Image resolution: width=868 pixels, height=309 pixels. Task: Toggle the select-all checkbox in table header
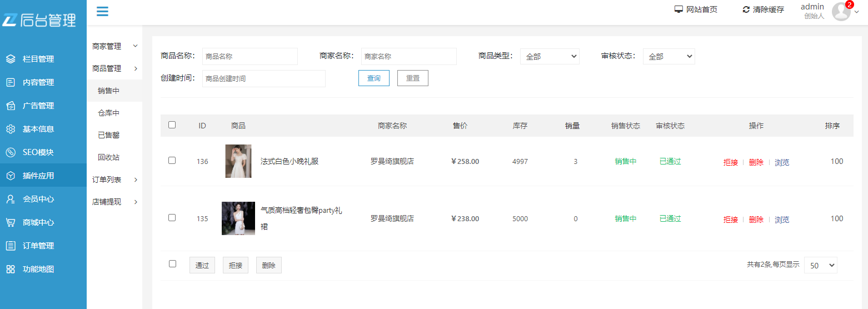click(x=172, y=125)
